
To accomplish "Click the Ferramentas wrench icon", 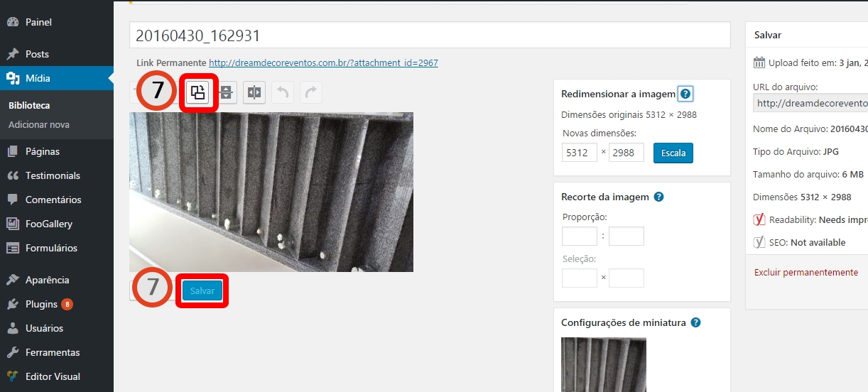I will click(13, 352).
